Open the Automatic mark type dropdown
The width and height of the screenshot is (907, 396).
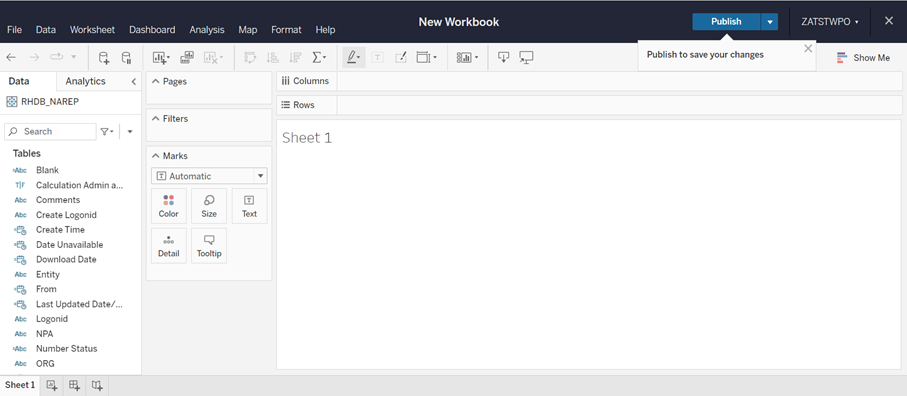(x=209, y=176)
